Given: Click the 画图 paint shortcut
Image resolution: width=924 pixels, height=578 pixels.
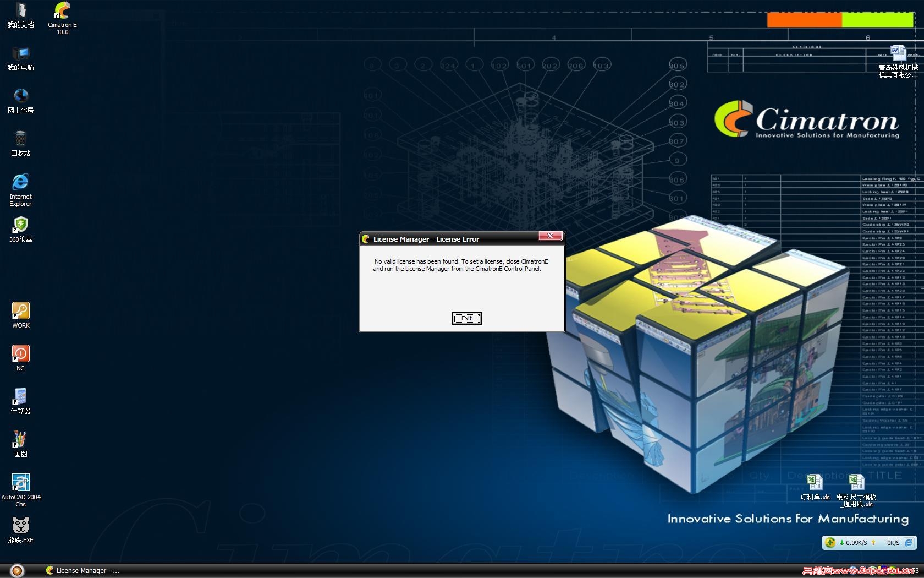Looking at the screenshot, I should 20,444.
